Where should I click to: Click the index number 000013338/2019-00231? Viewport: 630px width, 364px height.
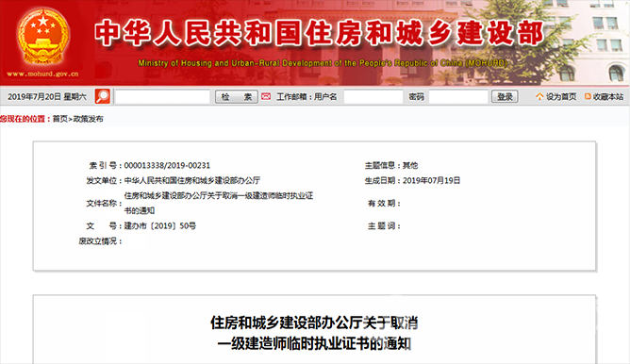click(167, 166)
